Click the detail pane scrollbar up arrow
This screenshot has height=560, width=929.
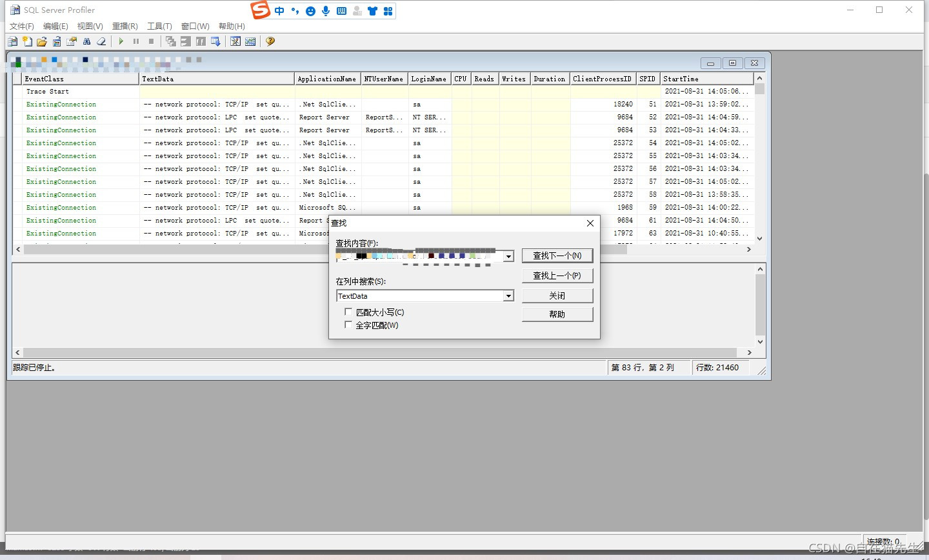(760, 268)
